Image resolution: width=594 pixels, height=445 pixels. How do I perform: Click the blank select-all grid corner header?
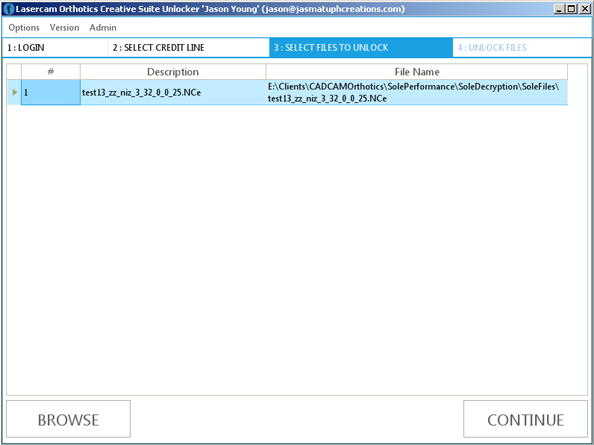click(x=14, y=72)
